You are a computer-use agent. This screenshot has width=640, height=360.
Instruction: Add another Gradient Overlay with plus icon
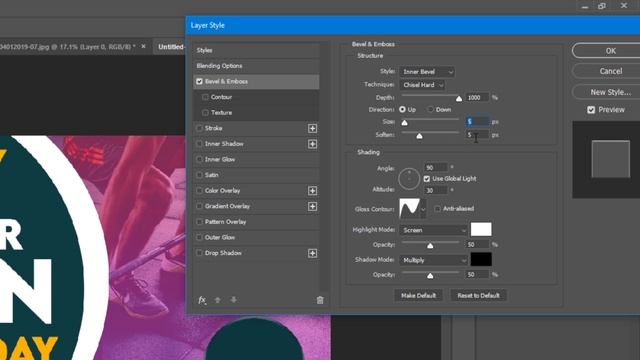[312, 207]
